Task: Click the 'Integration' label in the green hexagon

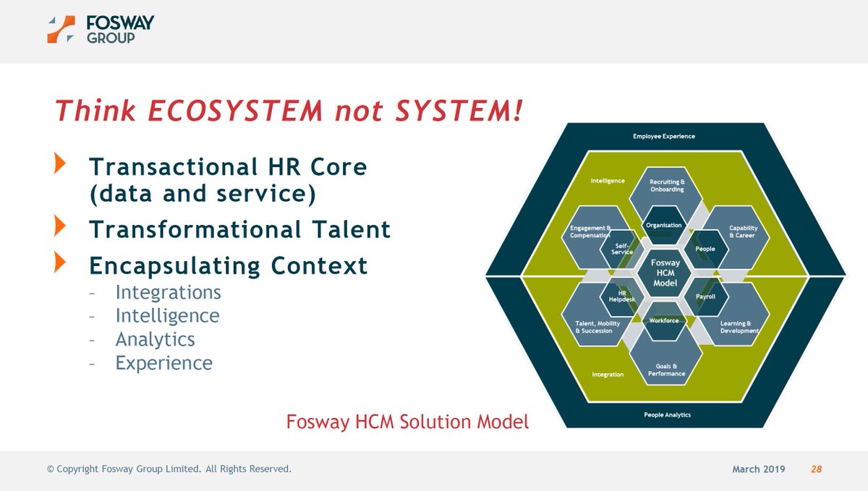Action: tap(608, 375)
